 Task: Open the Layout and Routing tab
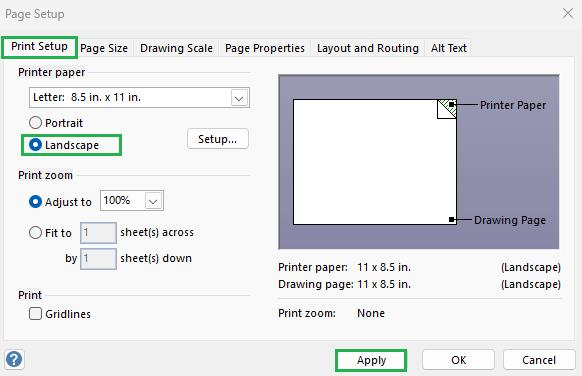[367, 48]
